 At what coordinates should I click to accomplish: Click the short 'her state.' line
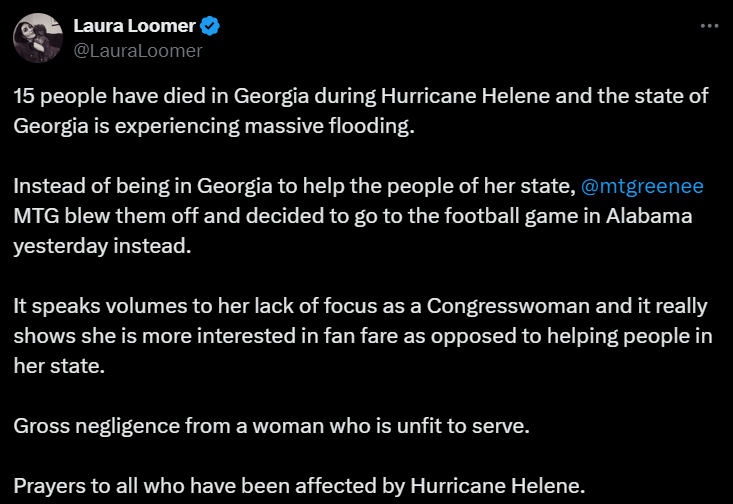[59, 366]
